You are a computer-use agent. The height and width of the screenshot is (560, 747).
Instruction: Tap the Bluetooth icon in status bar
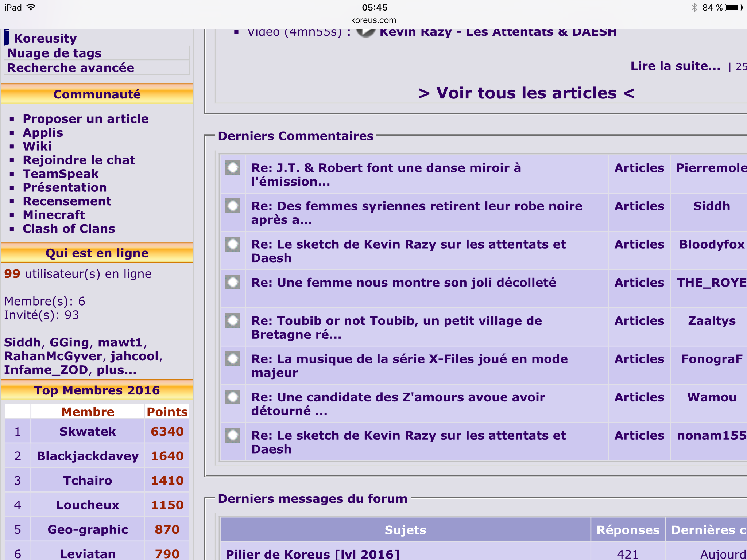[694, 8]
